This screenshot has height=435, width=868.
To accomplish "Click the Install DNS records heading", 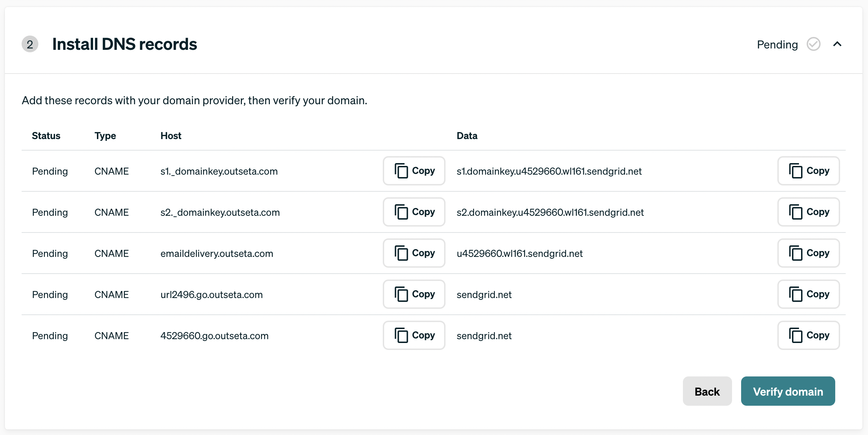I will 124,44.
